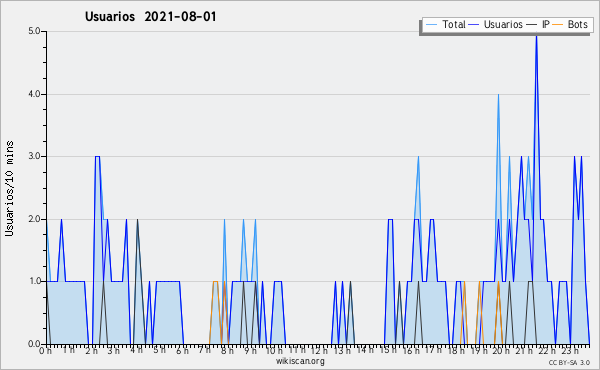This screenshot has height=370, width=600.
Task: Click the '4 h' x-axis label
Action: click(x=137, y=351)
